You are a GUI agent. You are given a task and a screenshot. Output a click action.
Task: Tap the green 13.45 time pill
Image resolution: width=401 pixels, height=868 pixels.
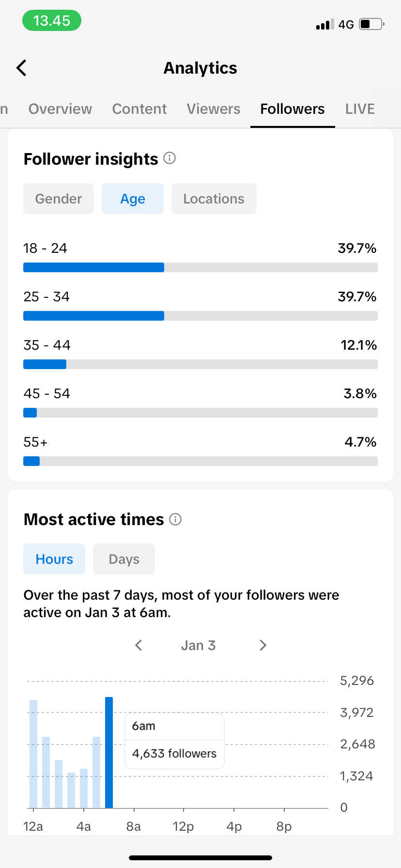pyautogui.click(x=52, y=21)
